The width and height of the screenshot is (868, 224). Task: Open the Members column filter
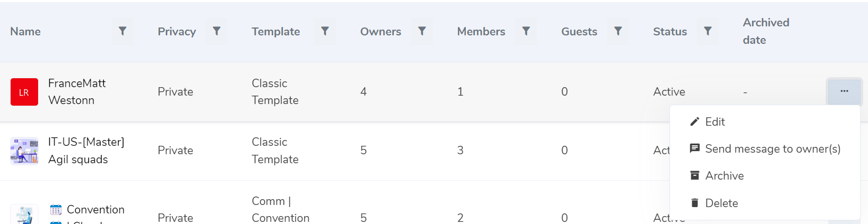tap(526, 31)
